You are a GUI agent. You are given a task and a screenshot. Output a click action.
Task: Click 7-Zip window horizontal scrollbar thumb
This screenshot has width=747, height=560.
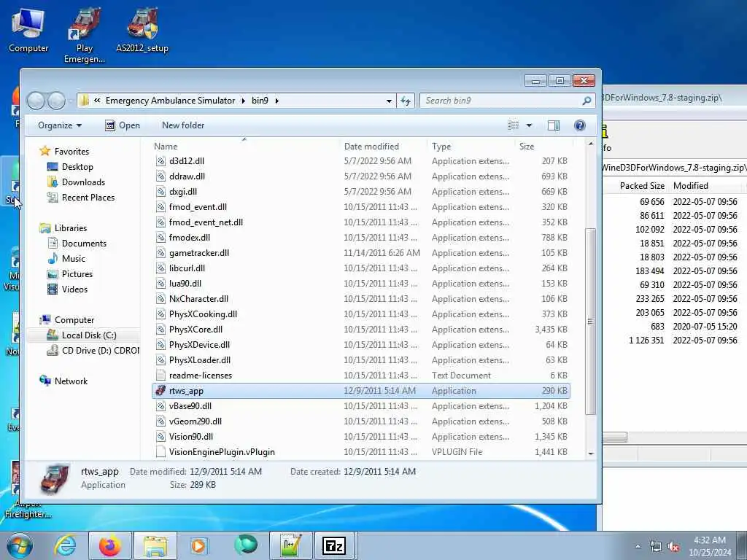tap(615, 437)
